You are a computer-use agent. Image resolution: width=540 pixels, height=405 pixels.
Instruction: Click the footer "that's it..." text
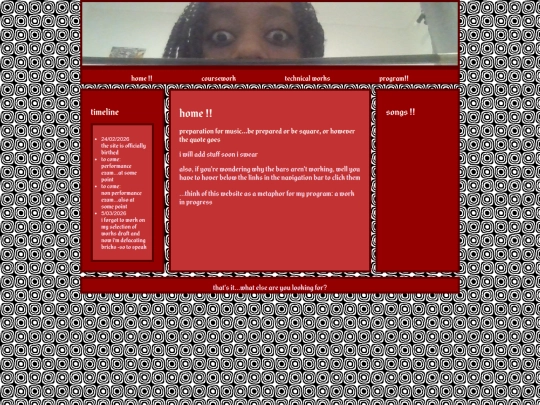coord(270,288)
